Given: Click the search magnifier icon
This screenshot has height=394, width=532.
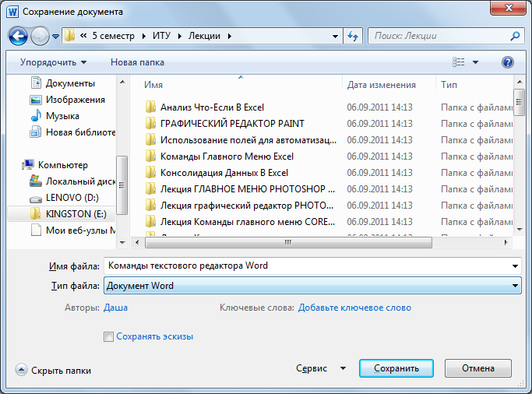Looking at the screenshot, I should (515, 36).
